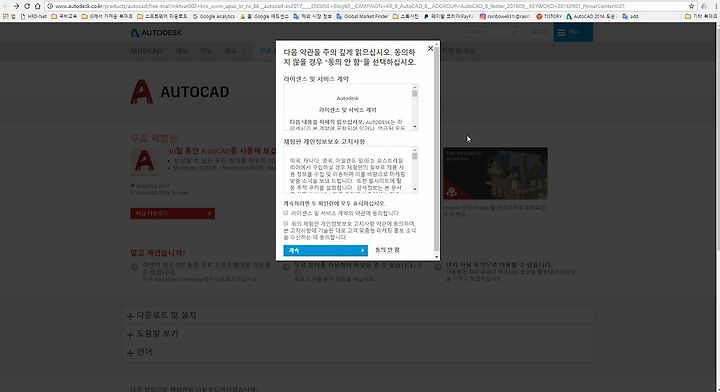Screen dimensions: 720x392
Task: Click browser forward arrow
Action: [x=17, y=6]
